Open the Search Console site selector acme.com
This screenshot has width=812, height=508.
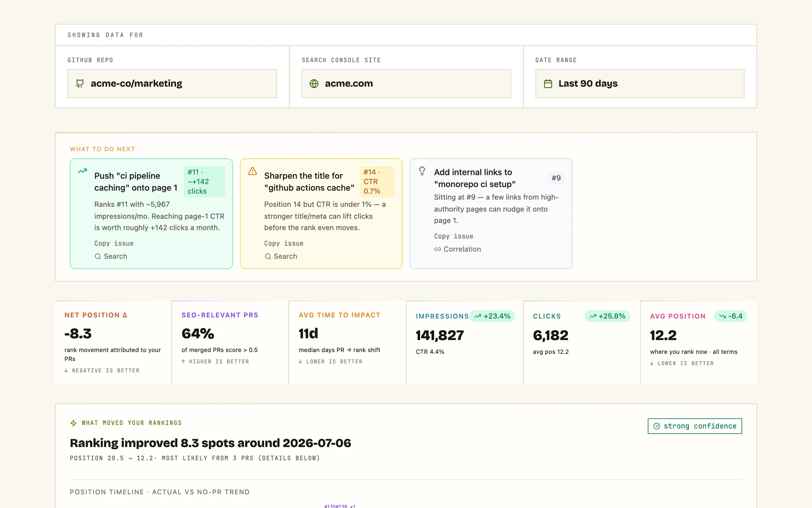click(406, 84)
